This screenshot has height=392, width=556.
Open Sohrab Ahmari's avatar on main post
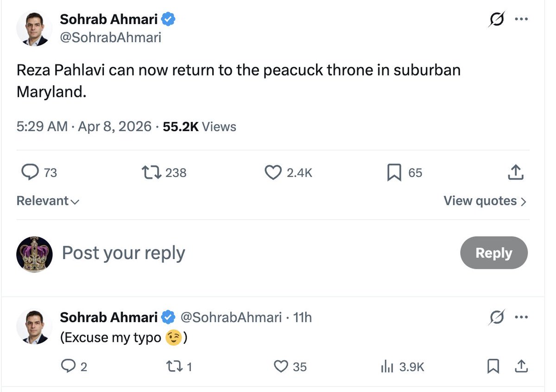pos(34,28)
